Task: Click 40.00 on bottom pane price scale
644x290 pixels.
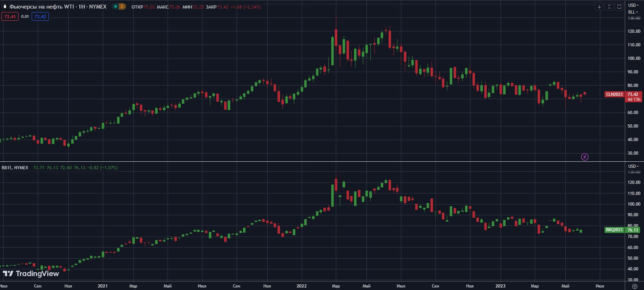Action: [633, 269]
